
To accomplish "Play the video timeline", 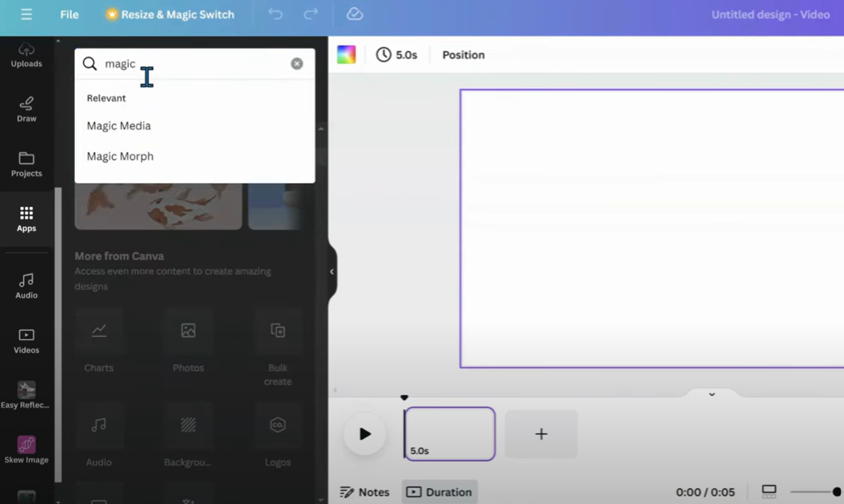I will coord(364,434).
